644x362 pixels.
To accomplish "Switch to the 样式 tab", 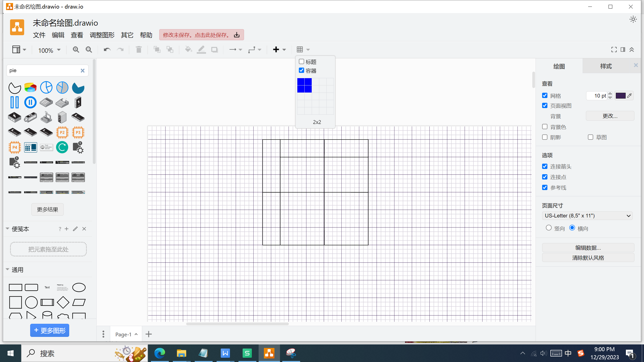I will [606, 66].
